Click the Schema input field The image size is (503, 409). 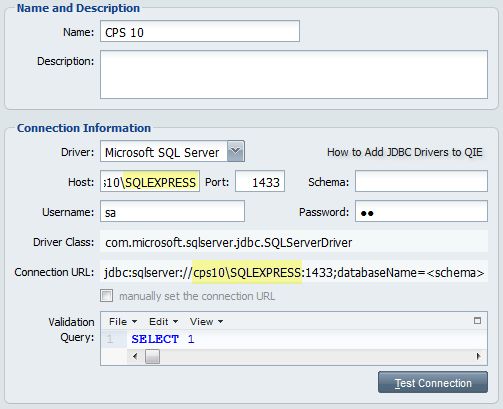click(x=421, y=181)
